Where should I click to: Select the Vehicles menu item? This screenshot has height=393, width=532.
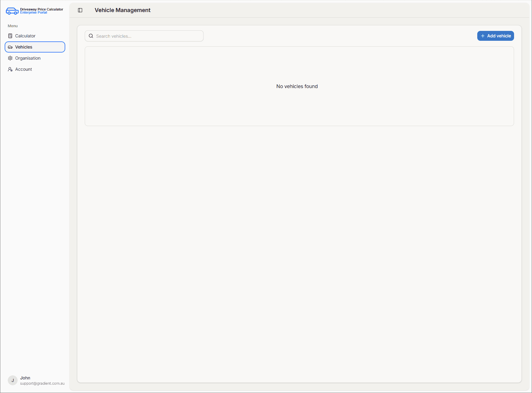pyautogui.click(x=24, y=47)
